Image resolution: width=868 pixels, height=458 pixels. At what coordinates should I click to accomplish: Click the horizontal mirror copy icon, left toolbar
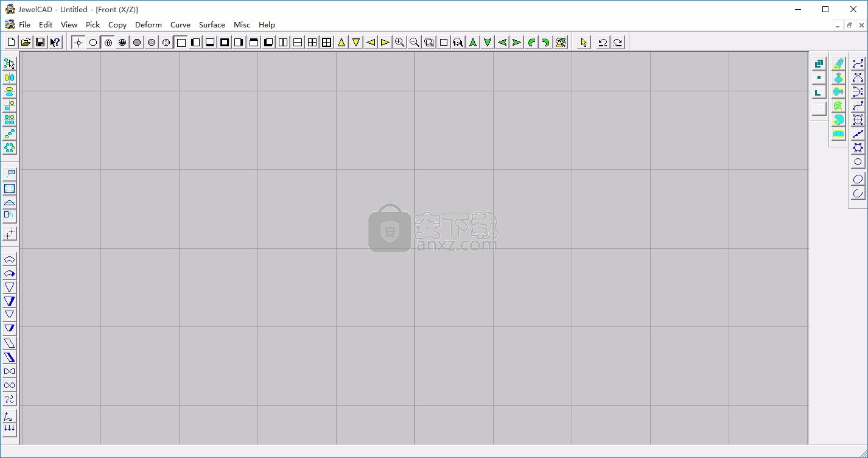pos(9,77)
